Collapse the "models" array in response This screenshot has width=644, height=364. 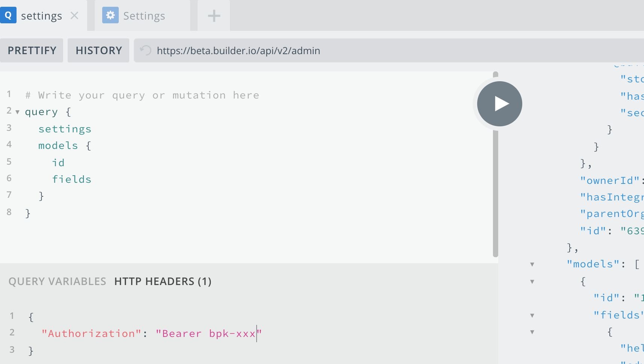pos(532,264)
